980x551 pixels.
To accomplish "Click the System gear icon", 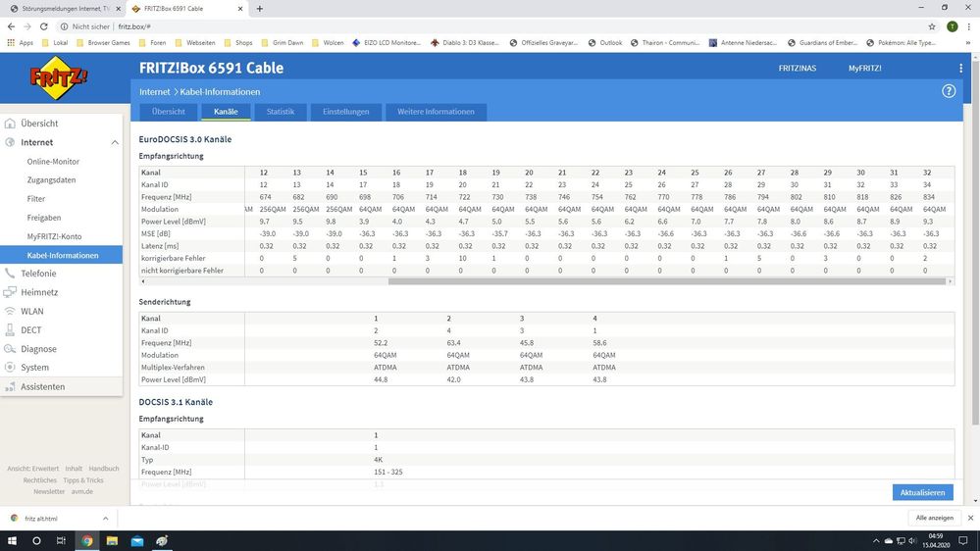I will 10,368.
